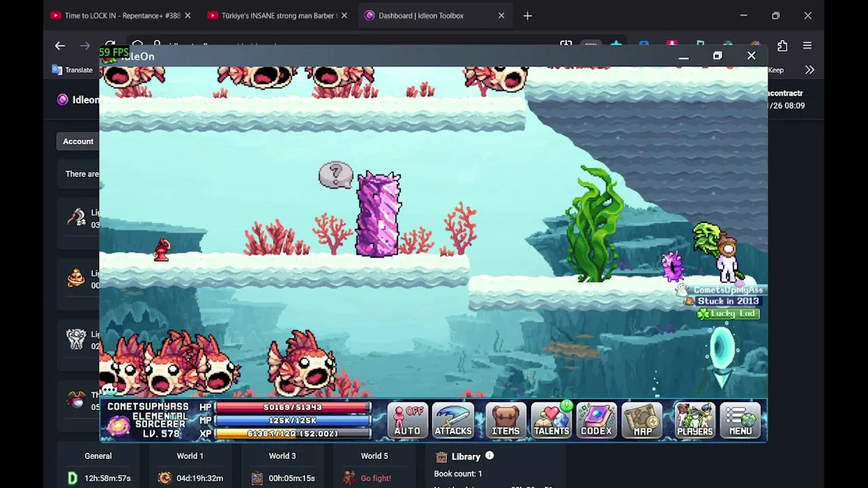Show more bookmarks chevron
This screenshot has width=868, height=488.
(x=810, y=70)
